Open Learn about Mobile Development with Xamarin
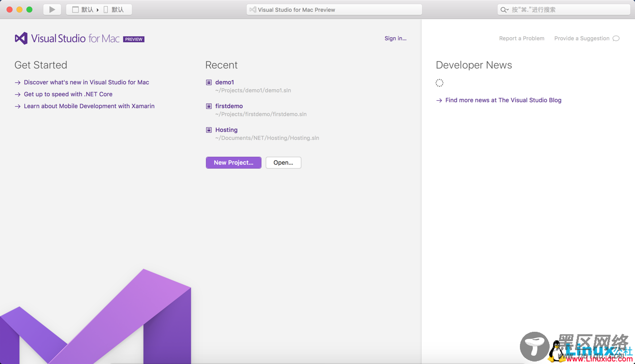Image resolution: width=635 pixels, height=364 pixels. (89, 106)
